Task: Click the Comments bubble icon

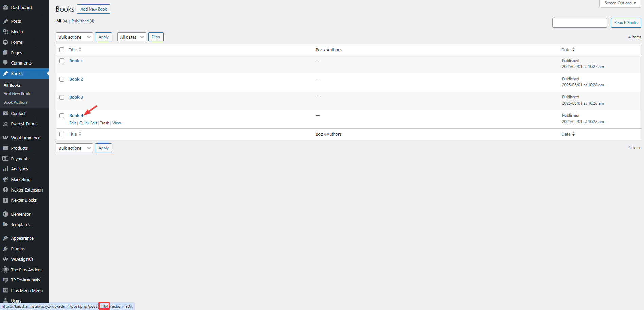Action: coord(6,63)
